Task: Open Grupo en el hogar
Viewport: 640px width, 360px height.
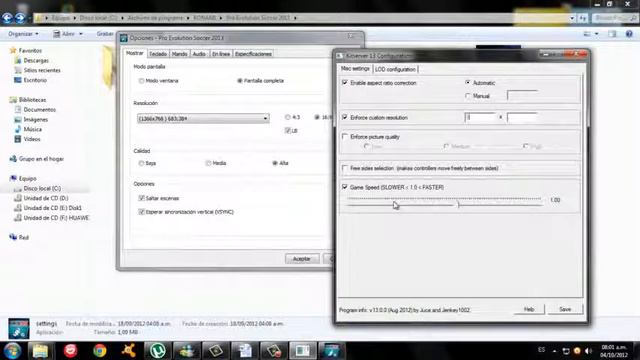Action: (x=41, y=159)
